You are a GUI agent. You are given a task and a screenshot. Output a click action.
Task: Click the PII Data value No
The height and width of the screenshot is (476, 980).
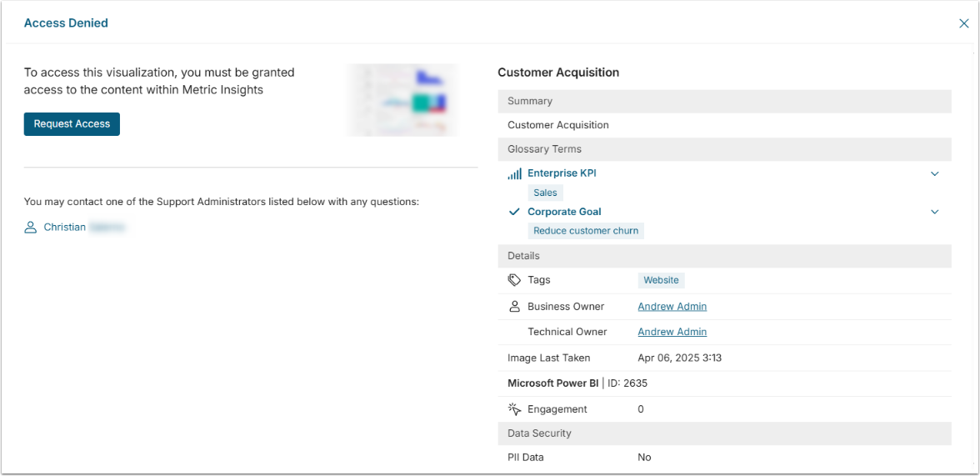(x=644, y=457)
